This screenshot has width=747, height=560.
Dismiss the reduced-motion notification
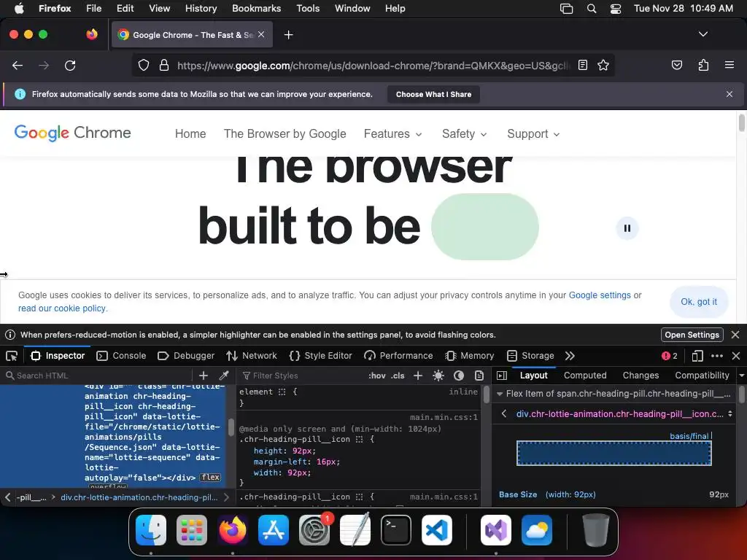[735, 335]
